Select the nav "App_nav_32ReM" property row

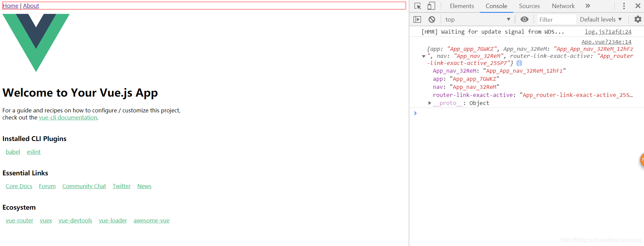pyautogui.click(x=466, y=87)
